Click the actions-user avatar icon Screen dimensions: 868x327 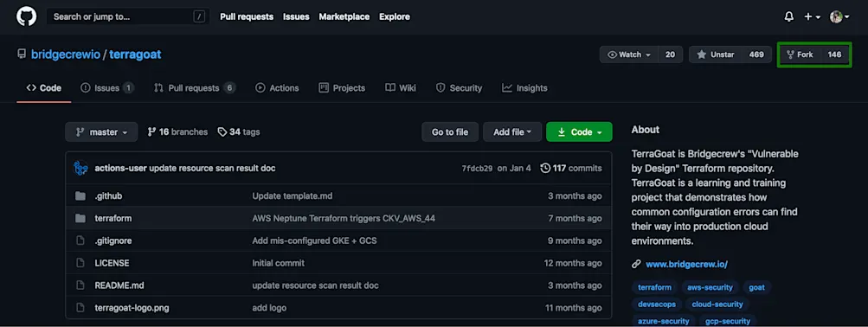tap(80, 168)
